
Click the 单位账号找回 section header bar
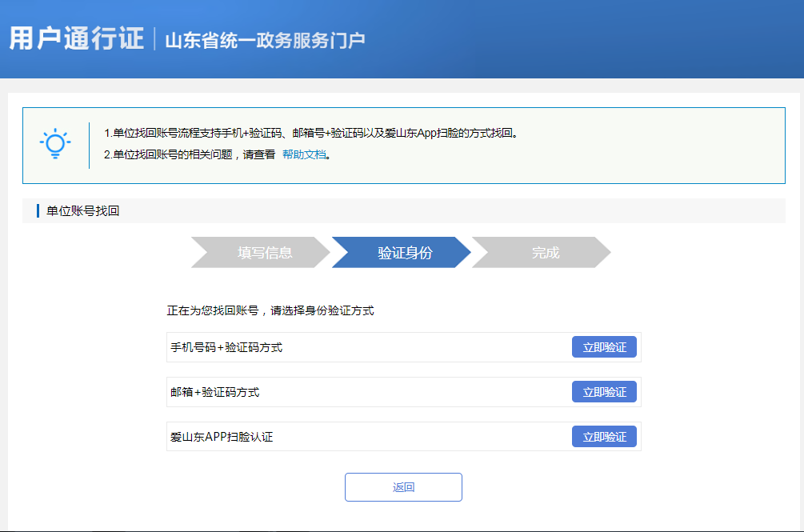(402, 210)
